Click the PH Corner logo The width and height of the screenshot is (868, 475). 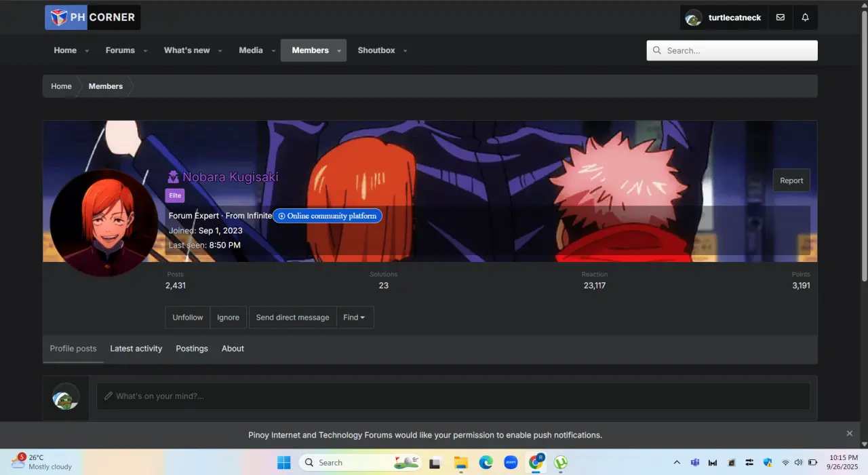tap(93, 17)
